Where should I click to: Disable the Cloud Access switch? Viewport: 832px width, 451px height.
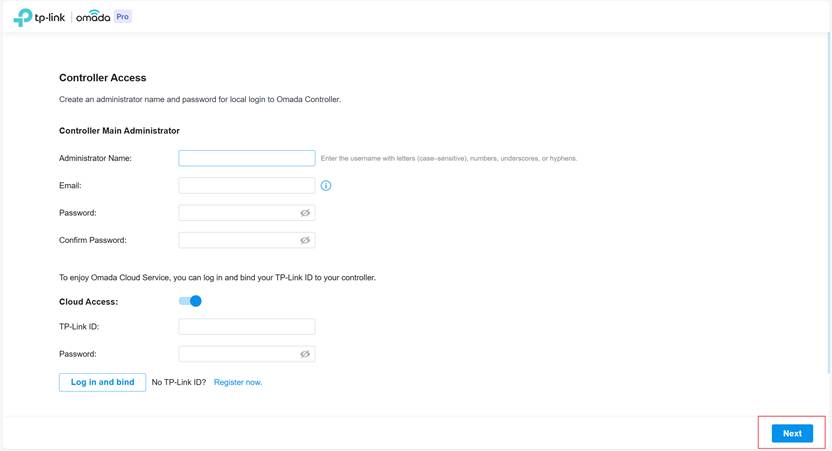pyautogui.click(x=190, y=301)
